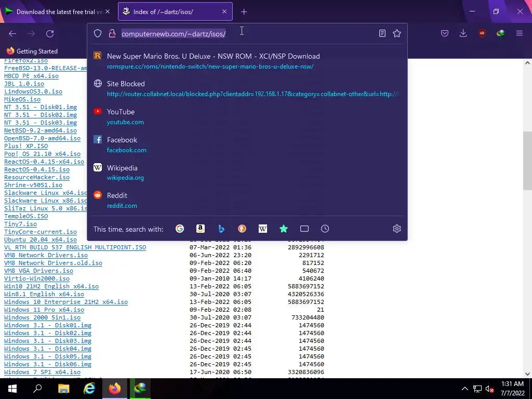Search this time with DuckDuckGo
Viewport: 532px width, 399px height.
[x=242, y=229]
